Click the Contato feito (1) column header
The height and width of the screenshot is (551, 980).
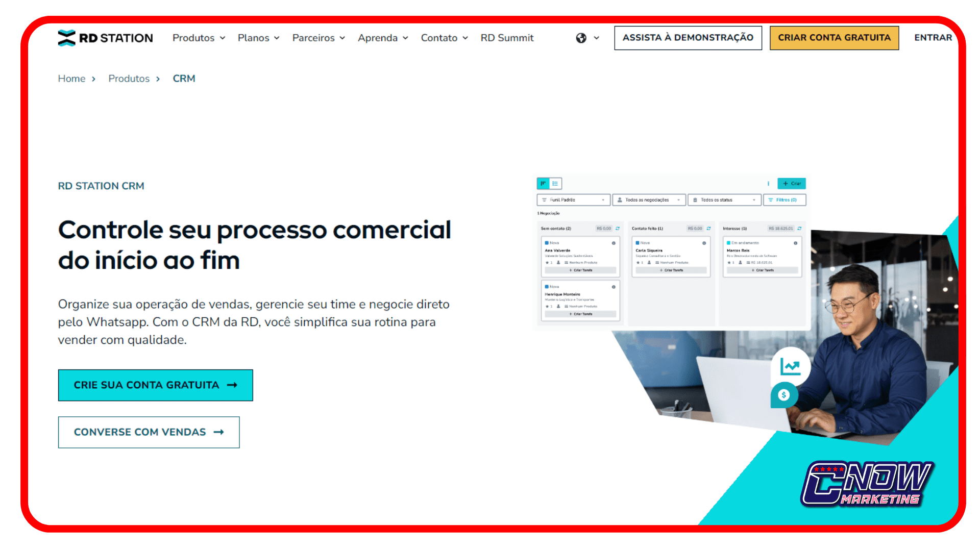pyautogui.click(x=647, y=229)
